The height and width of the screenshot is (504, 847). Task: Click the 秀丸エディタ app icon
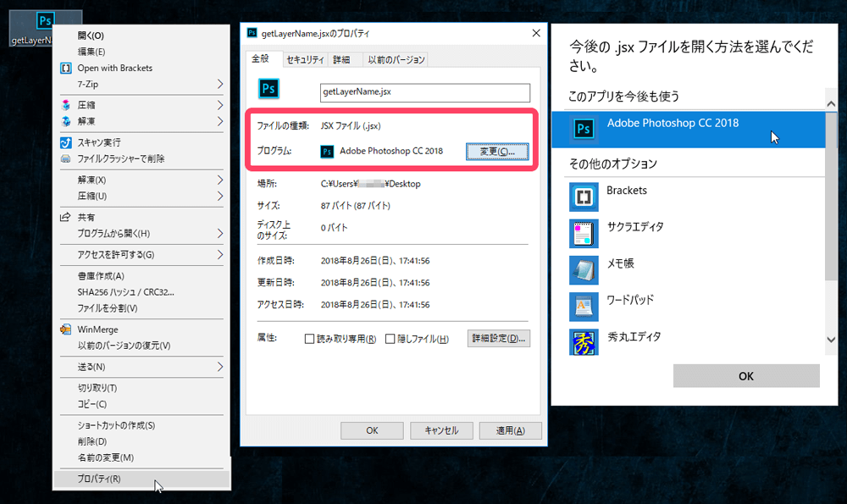tap(584, 342)
